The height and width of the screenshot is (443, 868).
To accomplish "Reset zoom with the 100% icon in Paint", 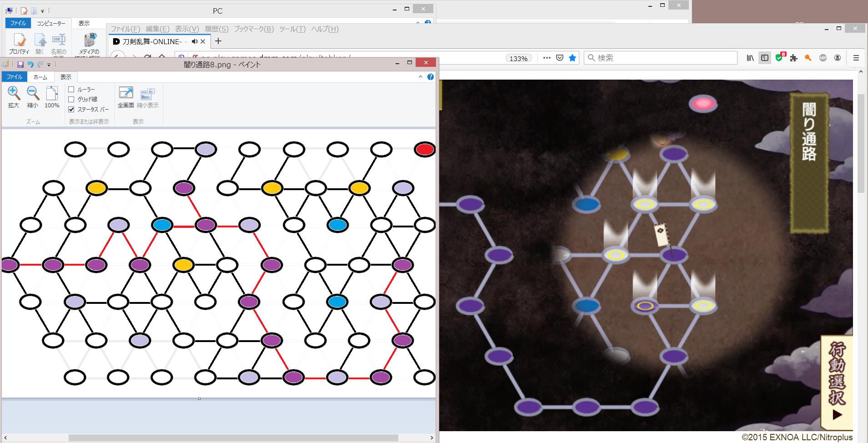I will 52,93.
